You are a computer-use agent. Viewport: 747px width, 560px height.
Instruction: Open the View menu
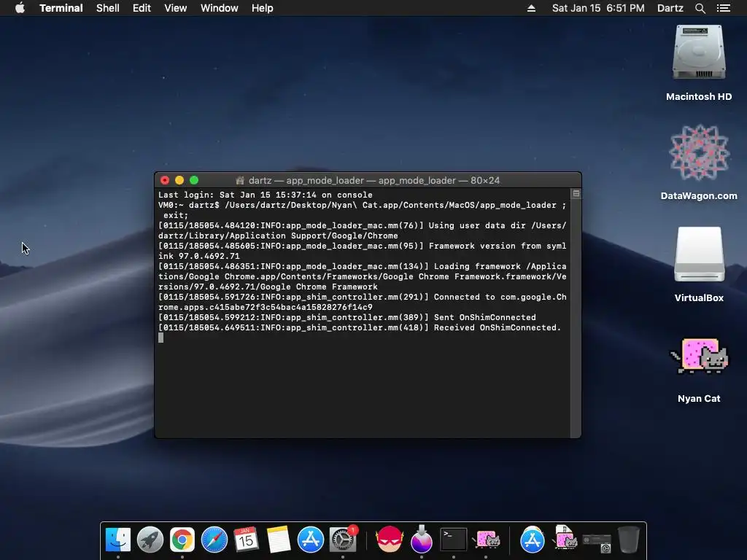pyautogui.click(x=175, y=8)
